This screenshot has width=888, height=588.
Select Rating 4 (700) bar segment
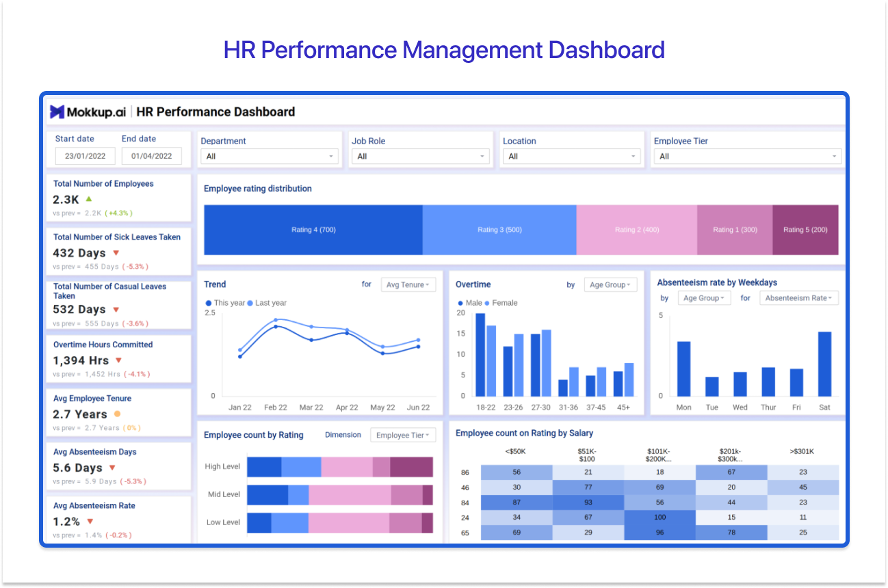[x=313, y=230]
